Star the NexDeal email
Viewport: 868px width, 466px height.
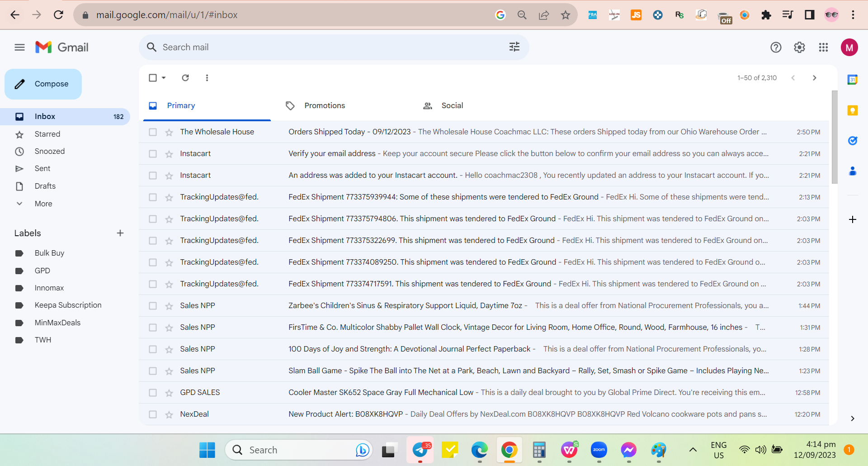(169, 414)
